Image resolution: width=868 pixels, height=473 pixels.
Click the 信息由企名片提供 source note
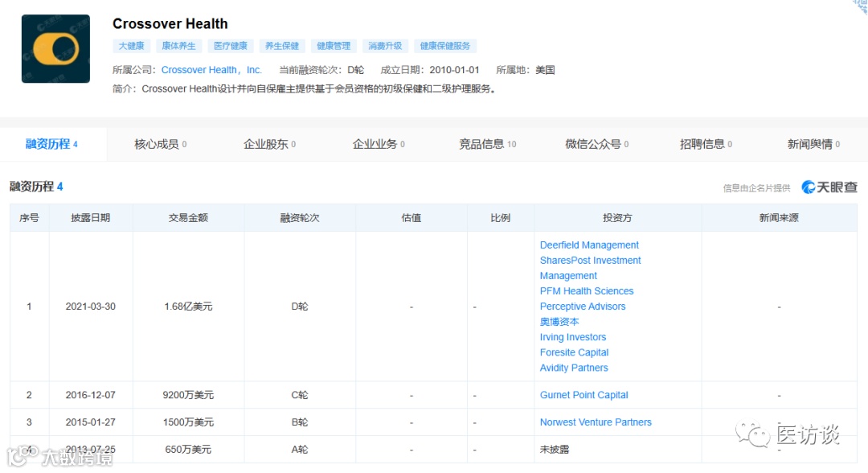pos(757,188)
